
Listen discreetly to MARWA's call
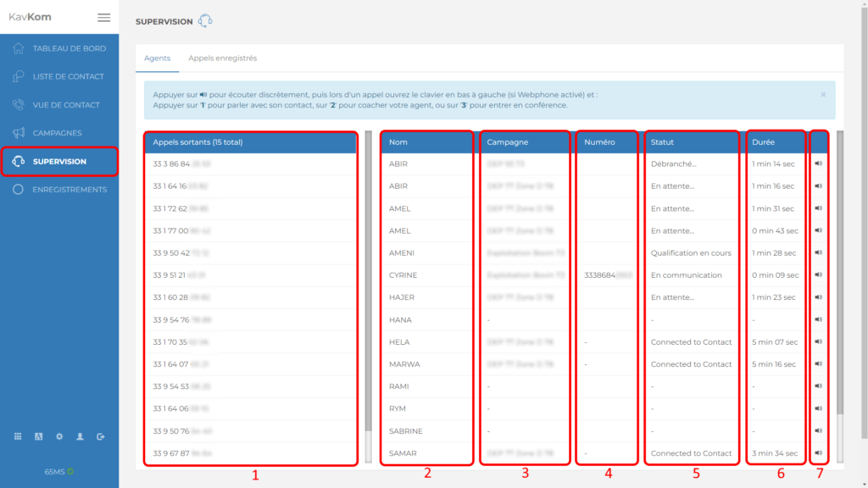[818, 364]
